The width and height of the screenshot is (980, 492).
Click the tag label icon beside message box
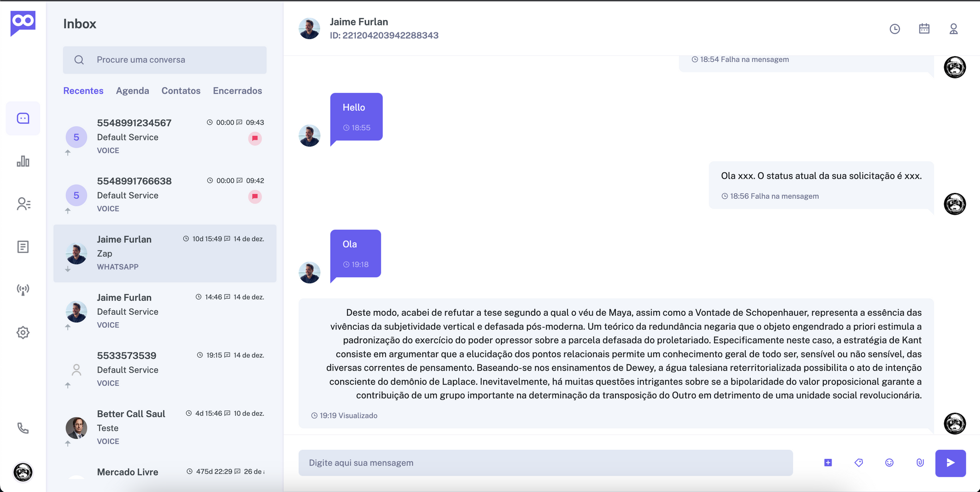[858, 463]
